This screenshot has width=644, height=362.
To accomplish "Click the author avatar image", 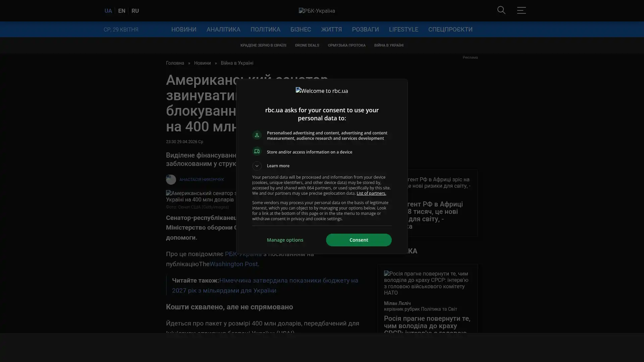I will [x=171, y=180].
